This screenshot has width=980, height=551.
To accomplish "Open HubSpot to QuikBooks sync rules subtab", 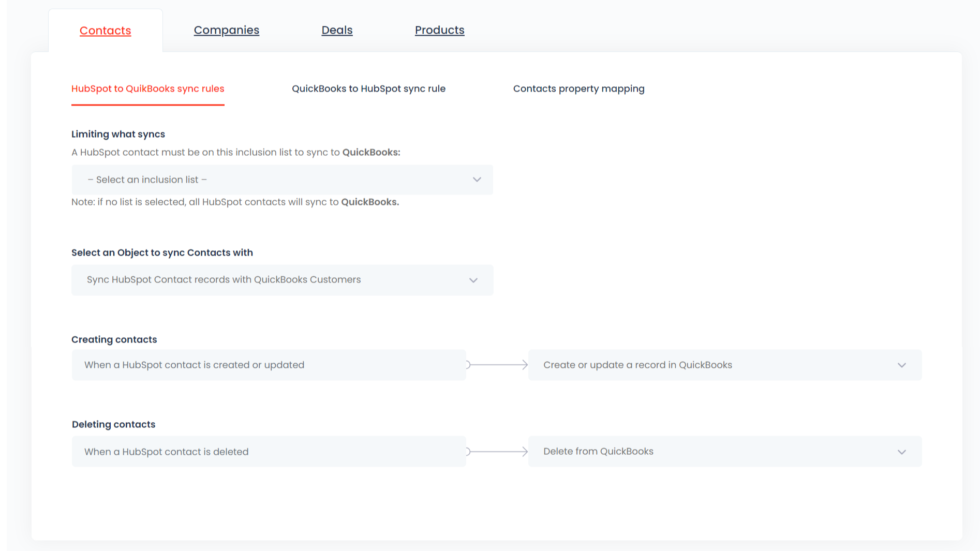I will pos(148,88).
